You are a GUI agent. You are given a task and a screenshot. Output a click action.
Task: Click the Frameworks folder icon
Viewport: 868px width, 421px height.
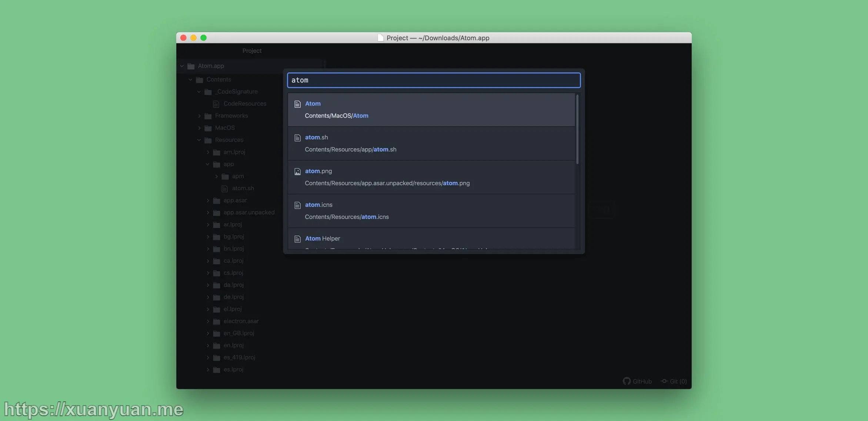coord(208,116)
